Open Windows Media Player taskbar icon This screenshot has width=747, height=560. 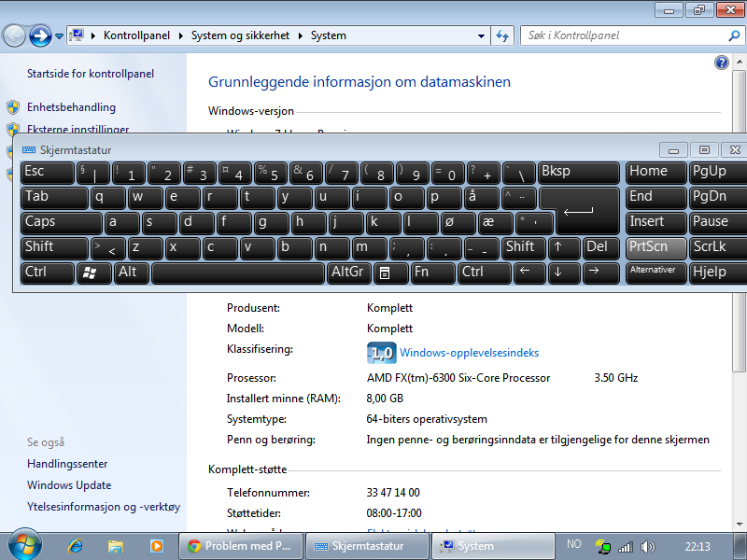pos(157,546)
